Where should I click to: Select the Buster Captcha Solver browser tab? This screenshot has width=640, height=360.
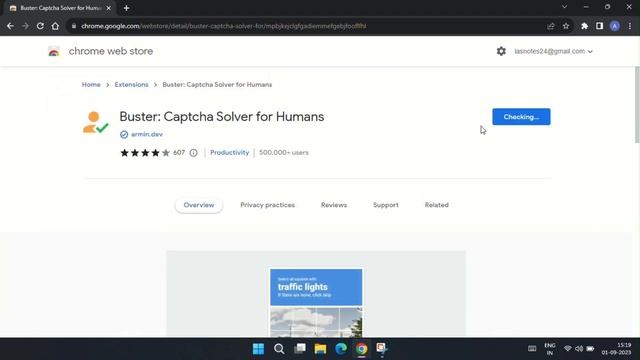pos(60,8)
